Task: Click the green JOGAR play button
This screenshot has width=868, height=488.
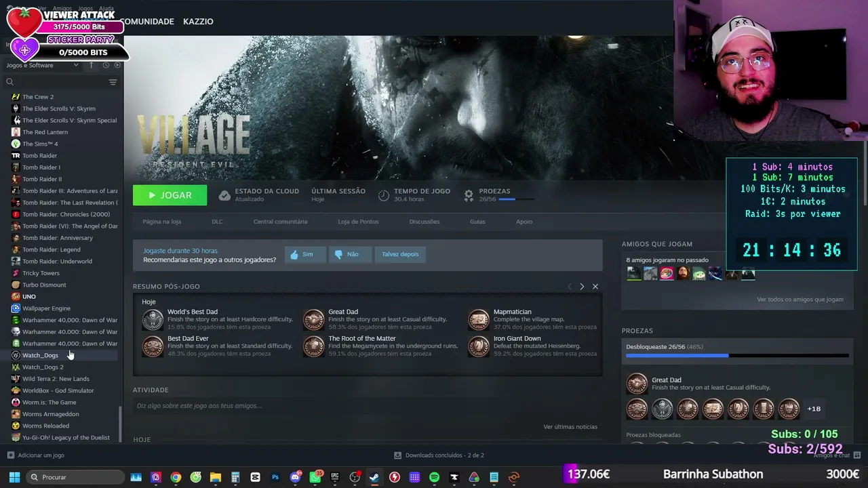Action: click(x=170, y=195)
